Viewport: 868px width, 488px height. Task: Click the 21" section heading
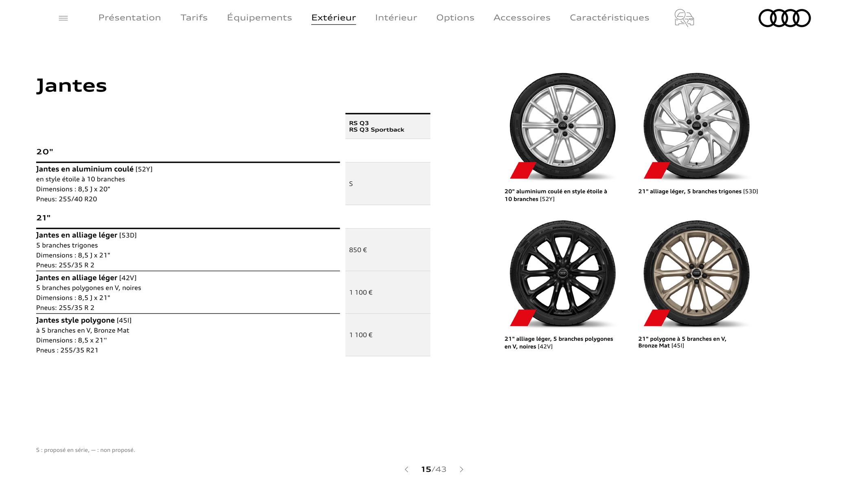click(x=44, y=218)
